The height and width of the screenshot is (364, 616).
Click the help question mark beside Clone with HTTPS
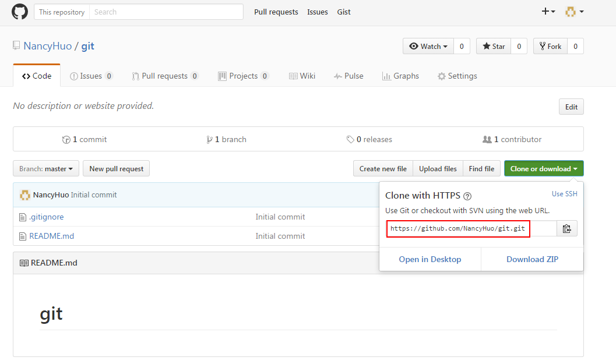pos(467,196)
